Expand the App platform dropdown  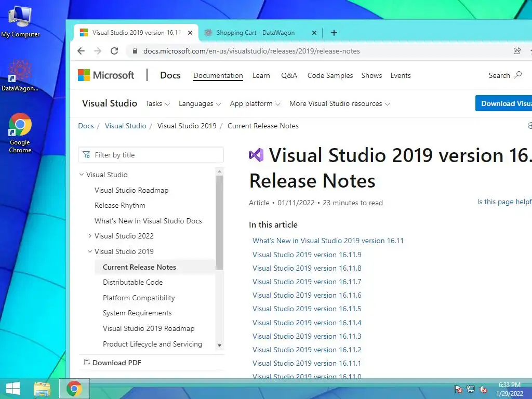255,103
